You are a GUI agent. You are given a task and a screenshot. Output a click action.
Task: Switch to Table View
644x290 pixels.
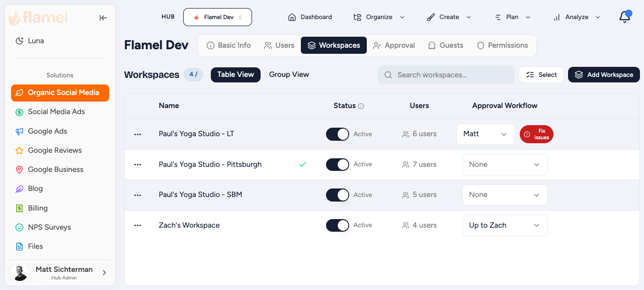235,74
